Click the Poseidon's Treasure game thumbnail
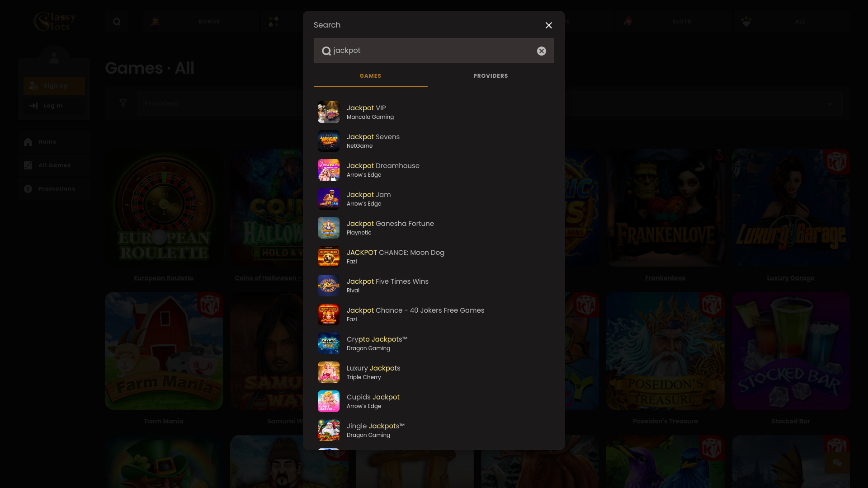The height and width of the screenshot is (488, 868). point(665,351)
